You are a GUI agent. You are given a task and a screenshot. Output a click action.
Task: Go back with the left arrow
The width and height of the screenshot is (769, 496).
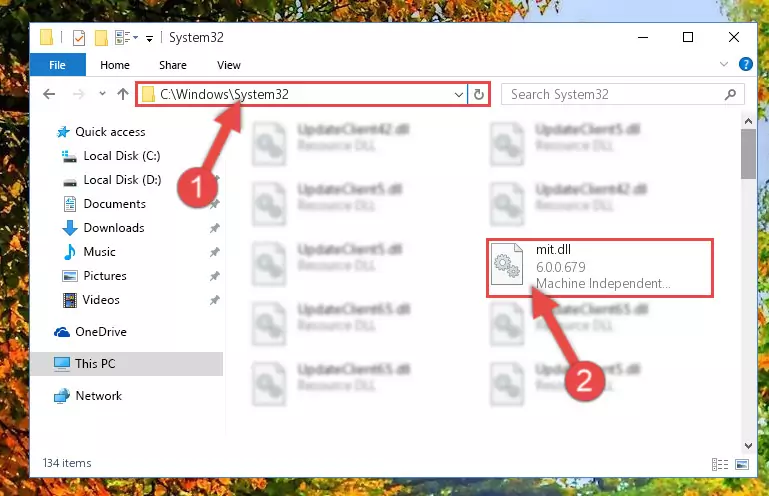49,94
